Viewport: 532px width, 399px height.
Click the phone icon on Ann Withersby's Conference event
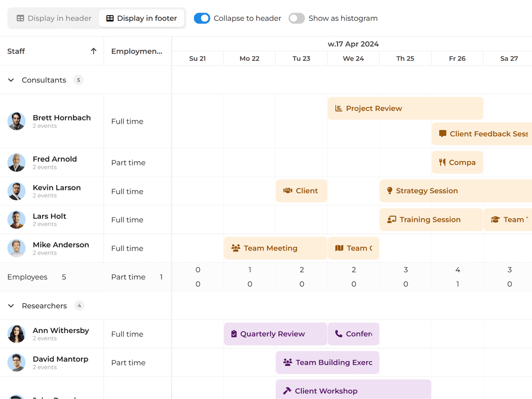click(x=339, y=334)
